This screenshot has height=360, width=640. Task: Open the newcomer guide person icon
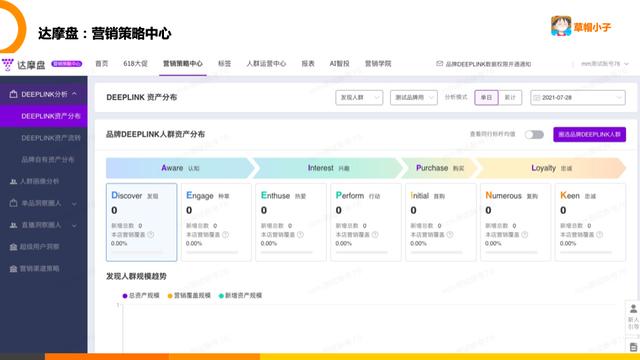(633, 309)
